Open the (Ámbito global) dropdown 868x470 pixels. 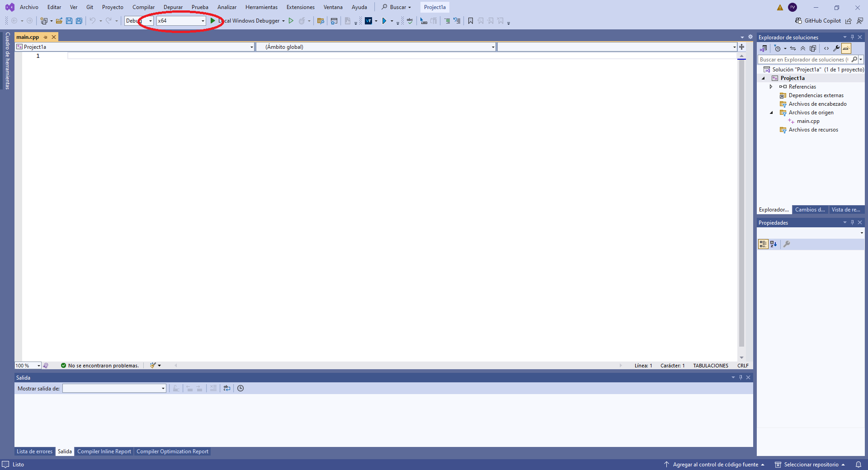click(x=376, y=47)
